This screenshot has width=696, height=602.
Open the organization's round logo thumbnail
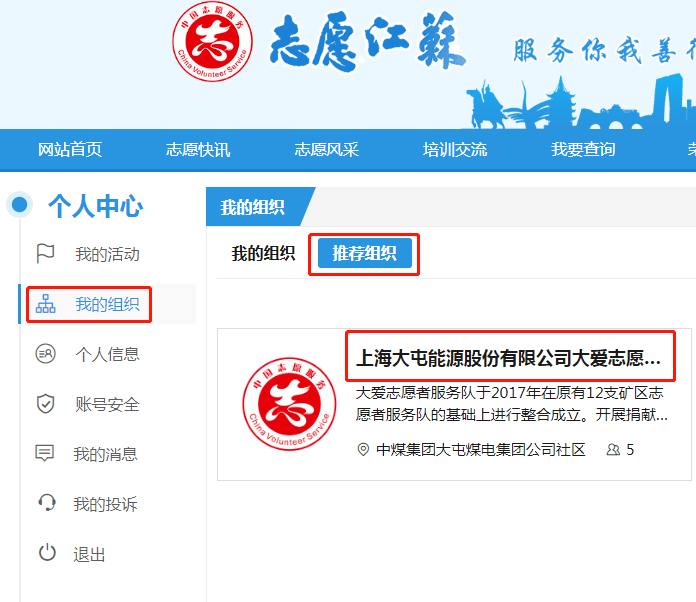[x=289, y=404]
